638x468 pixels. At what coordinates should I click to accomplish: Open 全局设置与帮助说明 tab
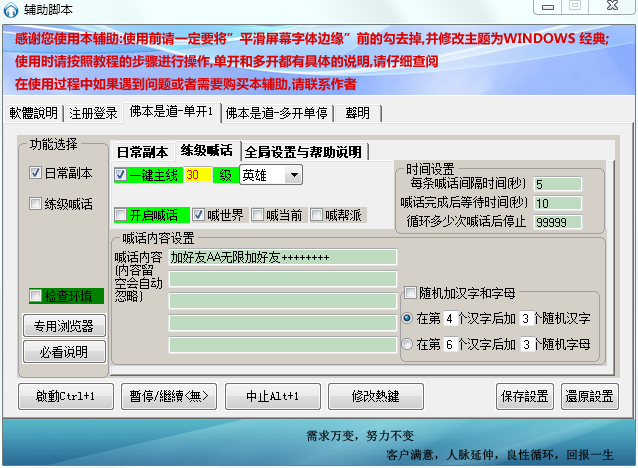point(303,152)
